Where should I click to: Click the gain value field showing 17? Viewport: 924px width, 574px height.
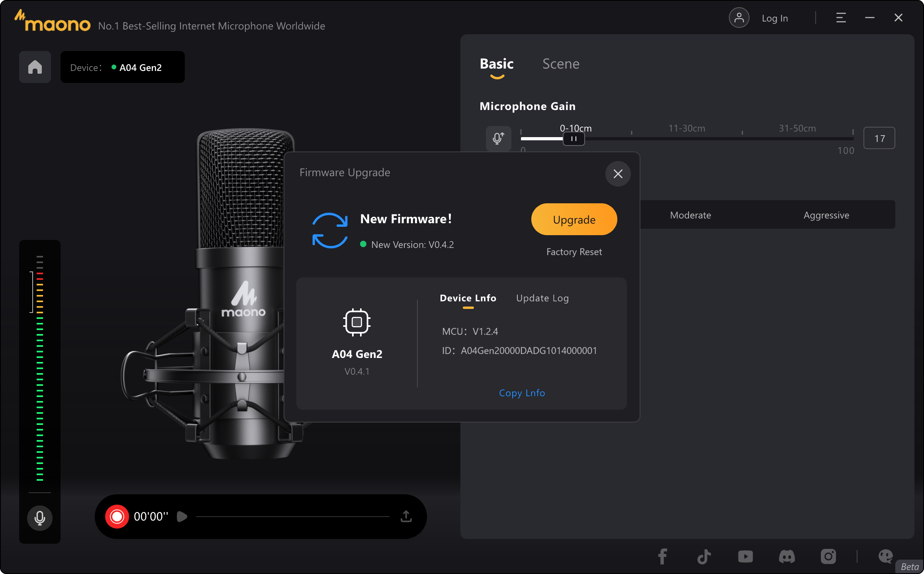[x=879, y=138]
